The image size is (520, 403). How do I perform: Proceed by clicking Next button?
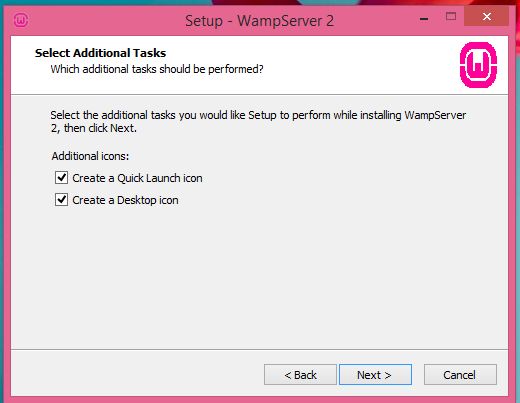tap(375, 375)
